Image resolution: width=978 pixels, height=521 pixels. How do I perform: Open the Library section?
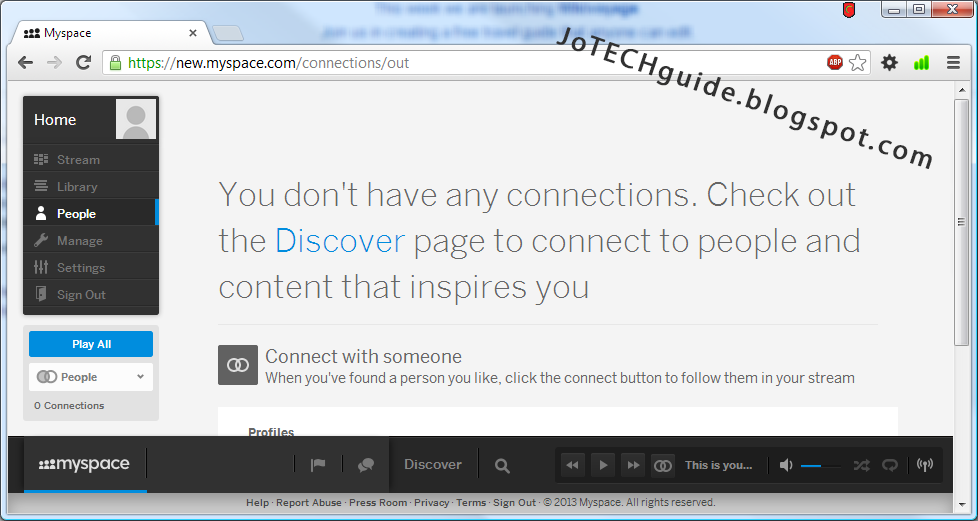(91, 186)
